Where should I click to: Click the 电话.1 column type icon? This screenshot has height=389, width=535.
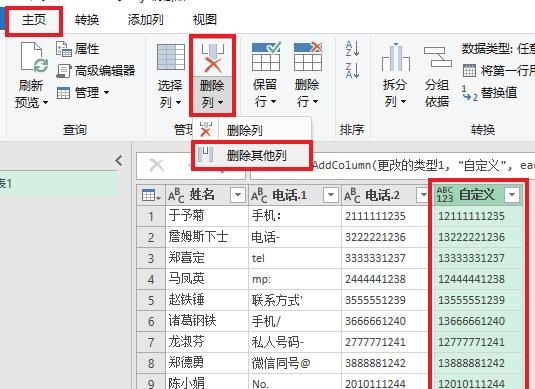[x=259, y=196]
